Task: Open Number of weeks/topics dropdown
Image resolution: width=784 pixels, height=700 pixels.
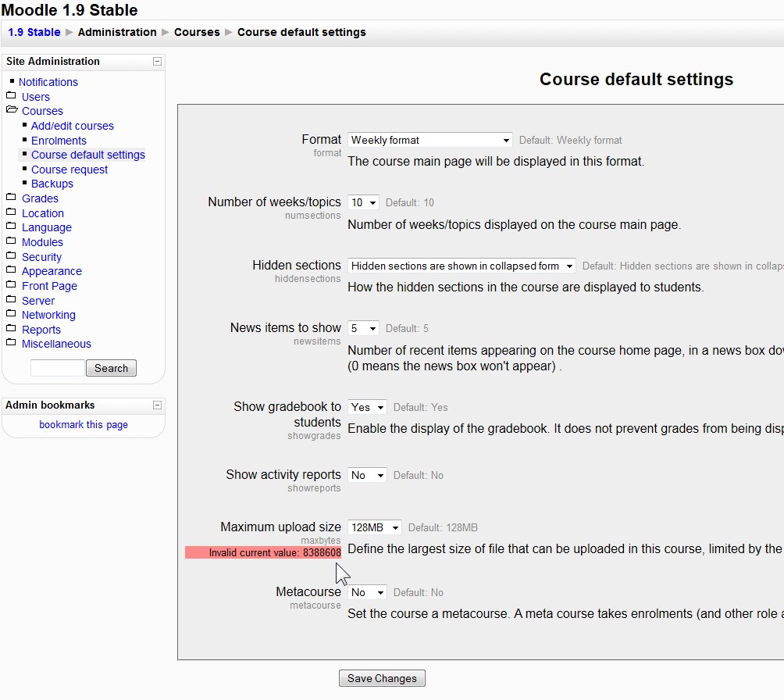Action: (x=363, y=202)
